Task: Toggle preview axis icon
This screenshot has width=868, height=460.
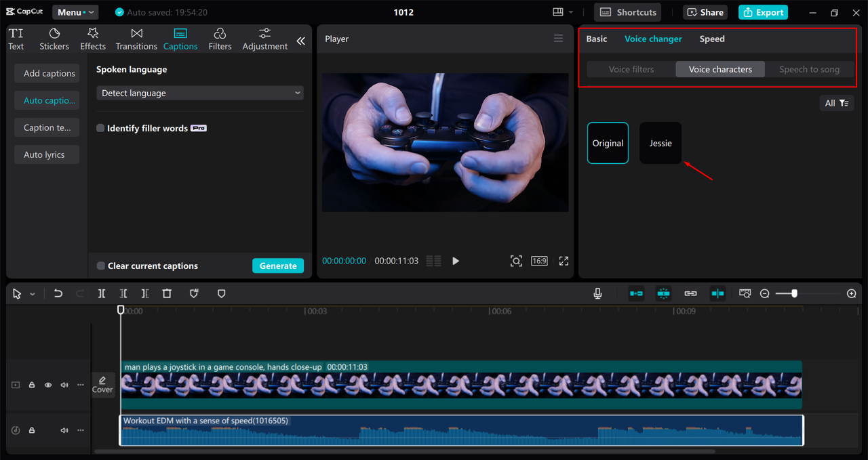Action: 717,293
